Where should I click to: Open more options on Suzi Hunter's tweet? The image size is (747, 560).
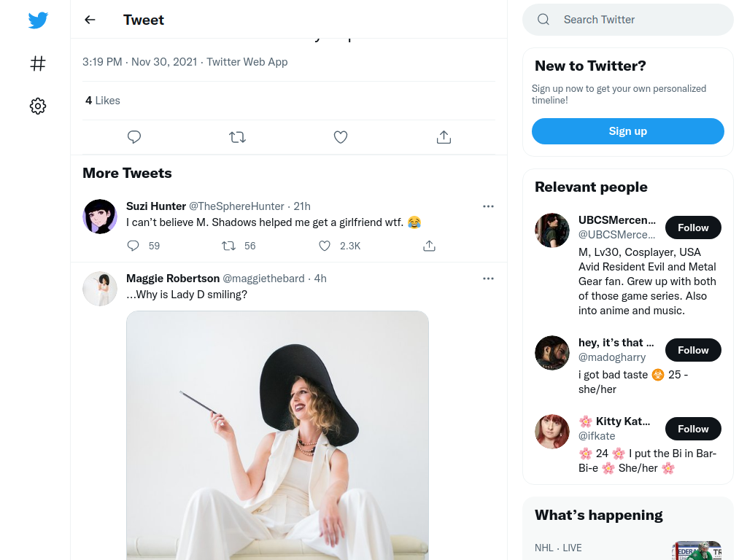click(x=488, y=206)
